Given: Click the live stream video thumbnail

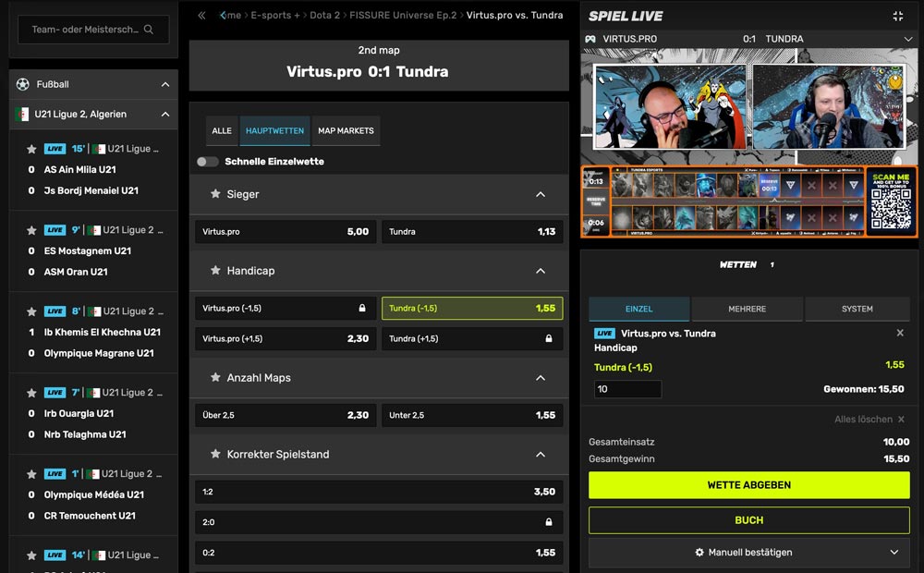Looking at the screenshot, I should pyautogui.click(x=749, y=144).
